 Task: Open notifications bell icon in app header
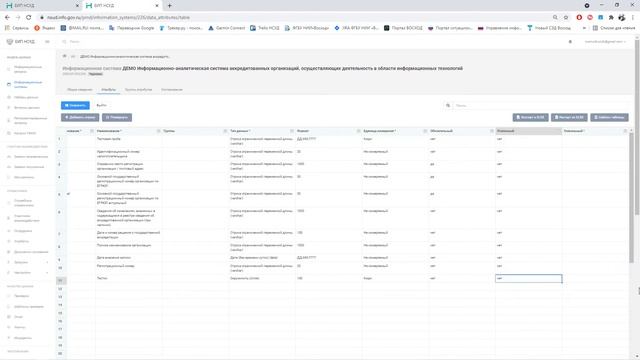click(x=570, y=42)
